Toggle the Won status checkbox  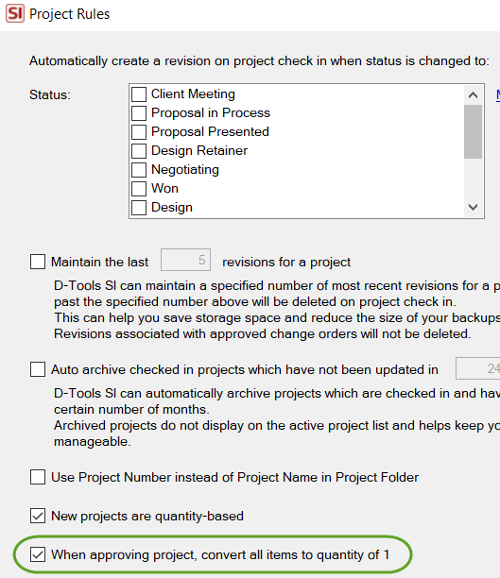coord(139,188)
